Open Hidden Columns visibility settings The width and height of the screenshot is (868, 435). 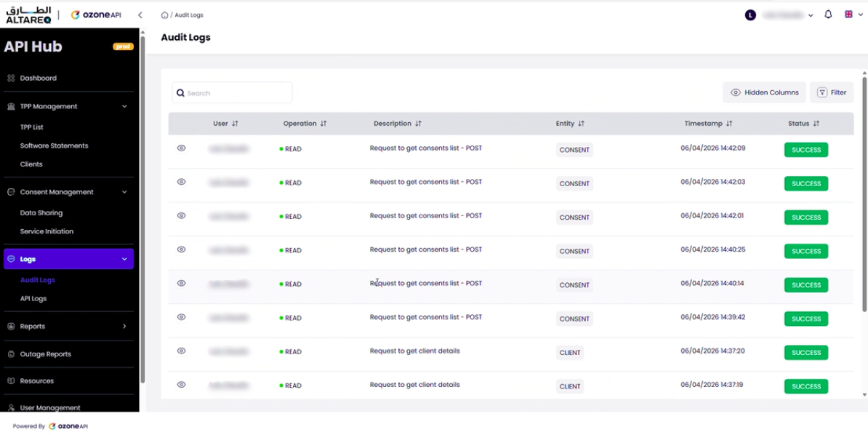pos(764,92)
